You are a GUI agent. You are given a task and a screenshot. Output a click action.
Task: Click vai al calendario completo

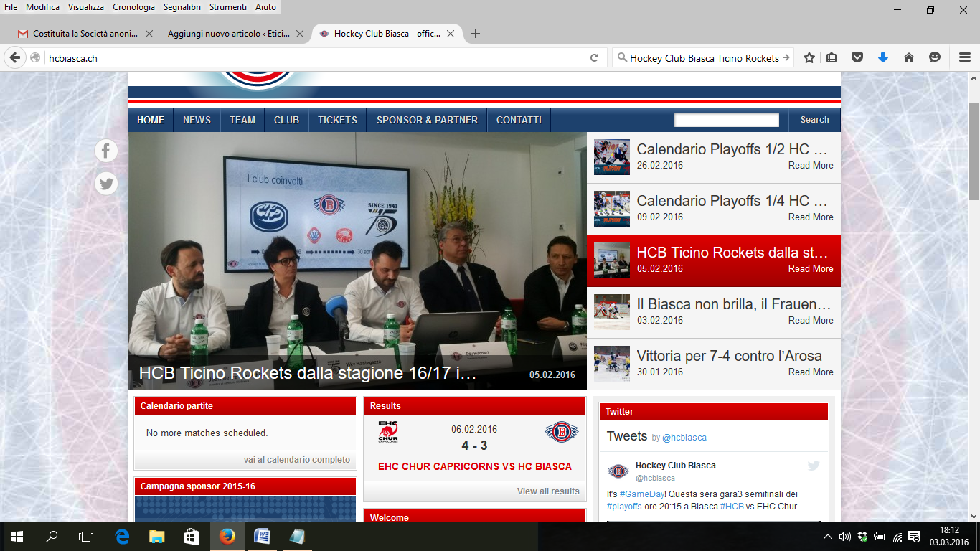[x=297, y=460]
